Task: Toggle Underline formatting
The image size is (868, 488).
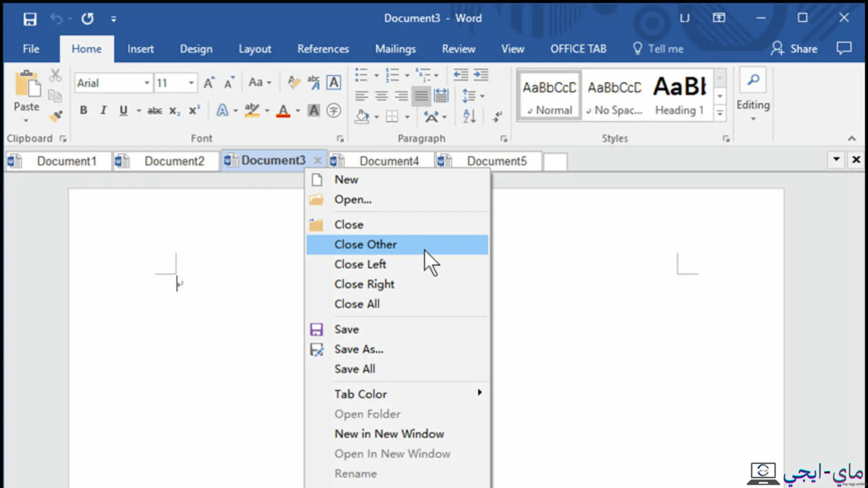Action: [123, 110]
